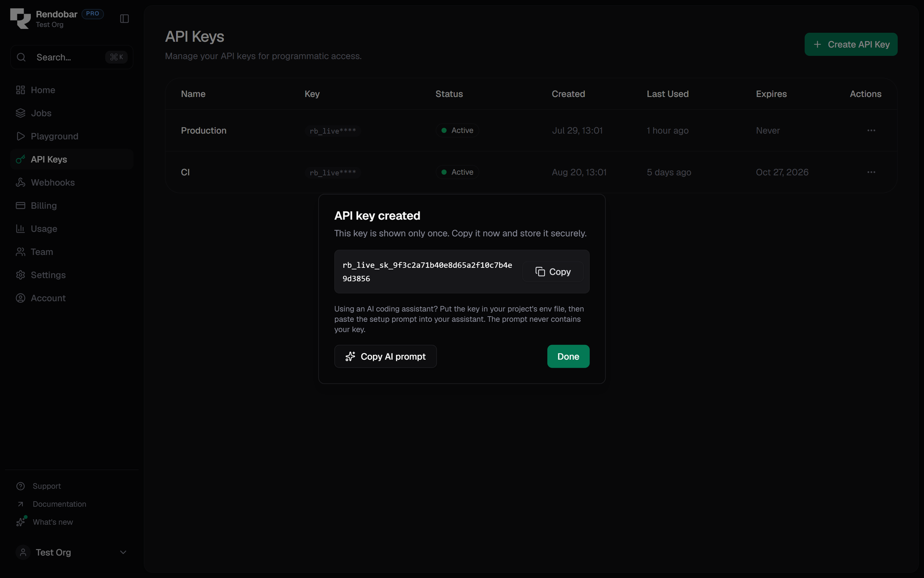Image resolution: width=924 pixels, height=578 pixels.
Task: Collapse the sidebar with the panel toggle icon
Action: [124, 19]
